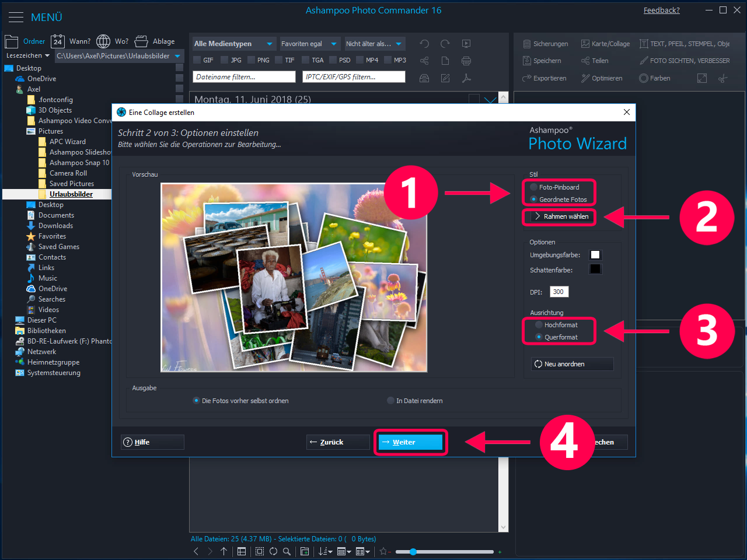Click the print icon in toolbar

[x=466, y=61]
